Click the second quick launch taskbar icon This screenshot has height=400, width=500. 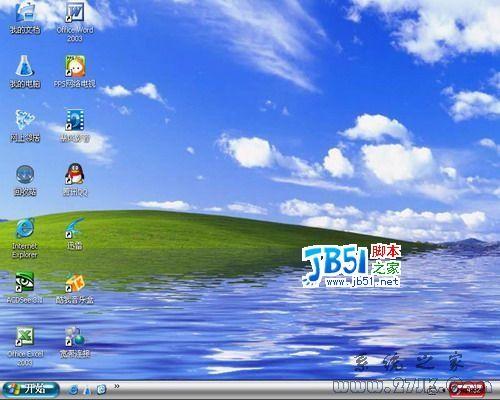coord(87,390)
